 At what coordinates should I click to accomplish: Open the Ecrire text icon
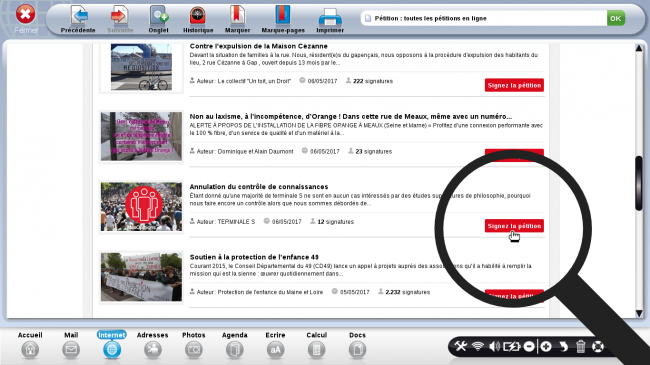[275, 350]
